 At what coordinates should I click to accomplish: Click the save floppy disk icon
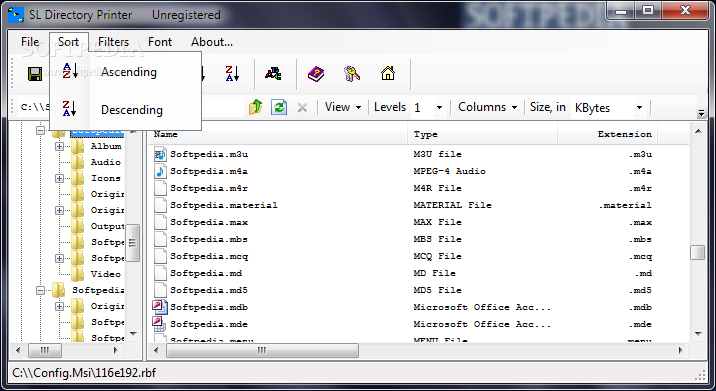point(35,74)
